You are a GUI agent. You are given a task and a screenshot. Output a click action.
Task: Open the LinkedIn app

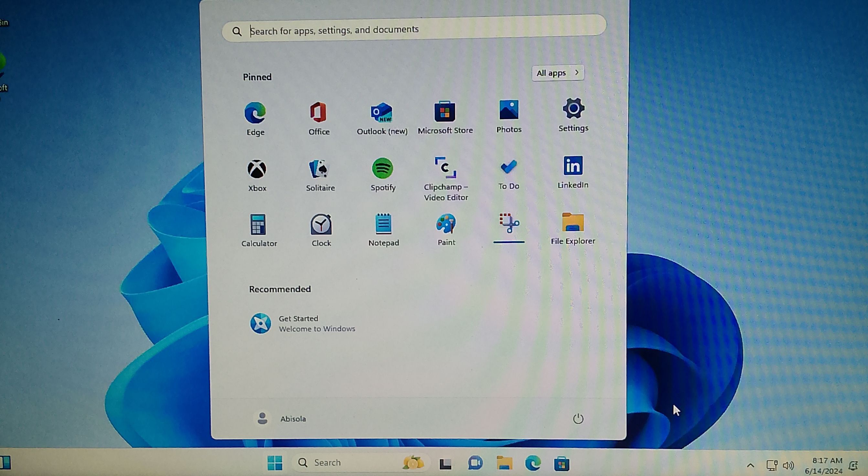pos(573,166)
